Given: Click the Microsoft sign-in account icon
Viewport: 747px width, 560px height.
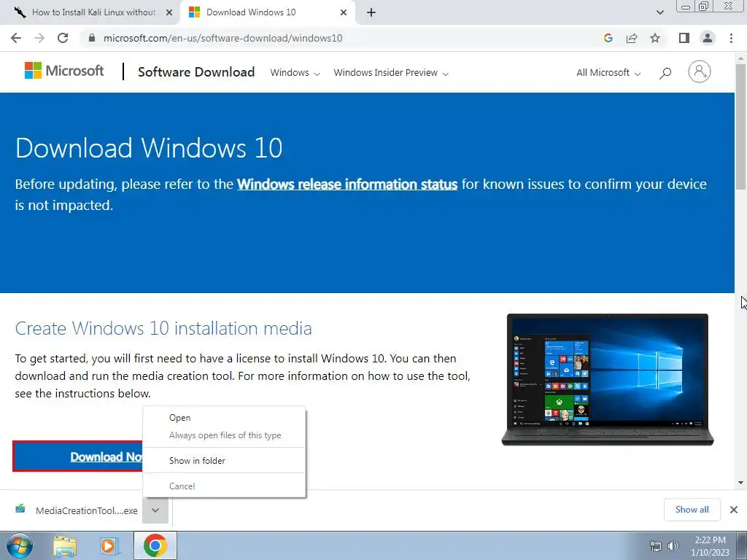Looking at the screenshot, I should point(700,72).
